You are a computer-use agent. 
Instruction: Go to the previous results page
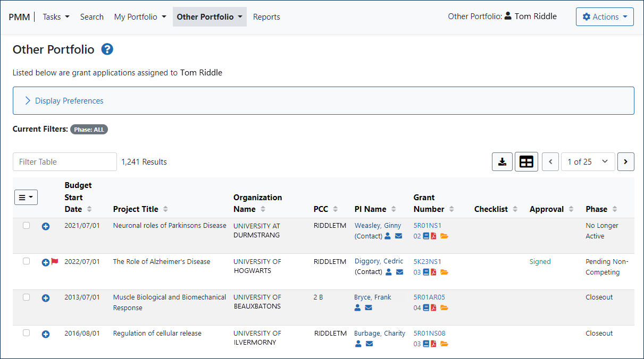550,162
